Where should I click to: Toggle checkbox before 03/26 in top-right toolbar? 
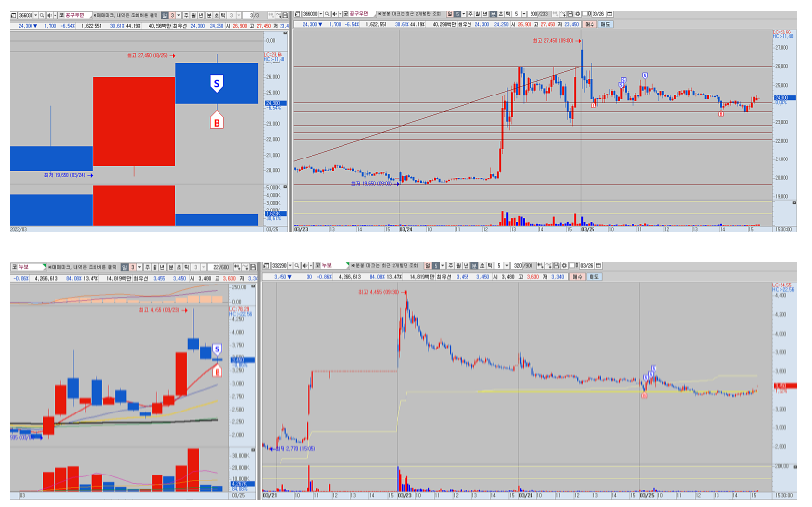click(586, 14)
